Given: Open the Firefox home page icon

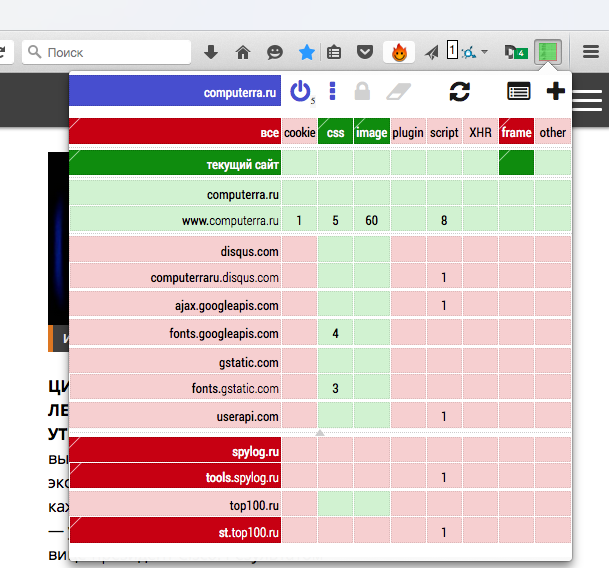Looking at the screenshot, I should coord(242,52).
